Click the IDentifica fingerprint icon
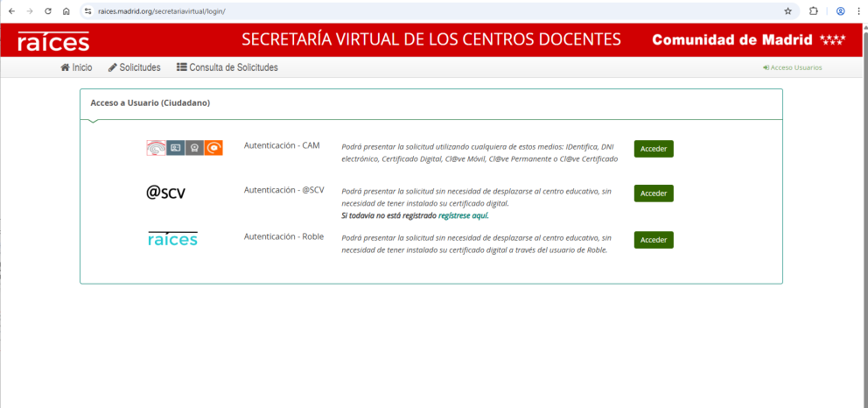The image size is (868, 408). tap(156, 148)
